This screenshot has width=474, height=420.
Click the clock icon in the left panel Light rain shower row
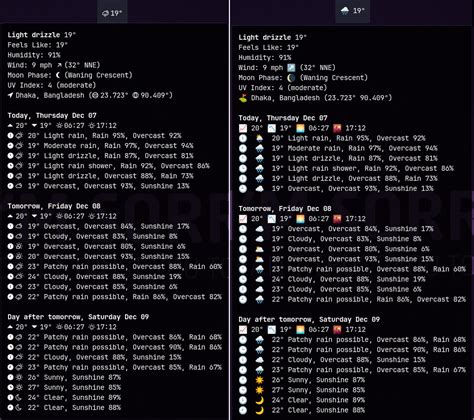tap(10, 166)
